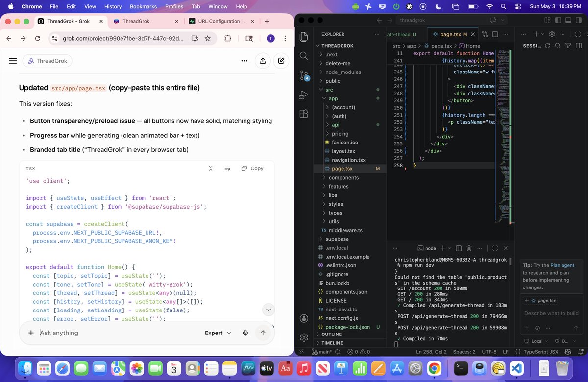Split the editor right in VS Code
Screen dimensions: 588x382
(495, 34)
